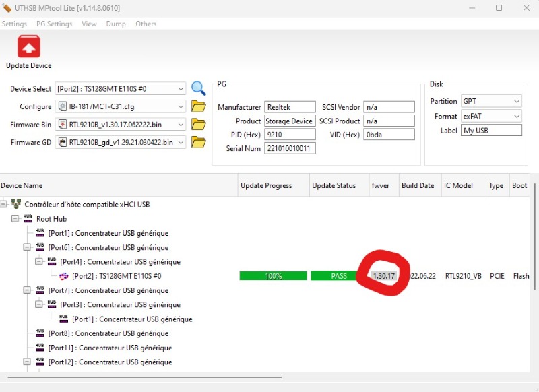Click the 100% green progress bar
Screen dimensions: 539x392
pyautogui.click(x=274, y=276)
